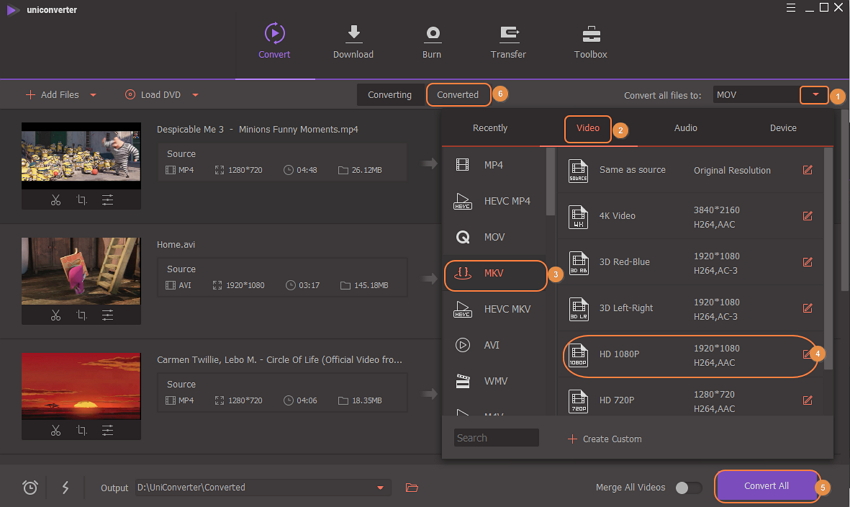Crop the Home.avi video
850x507 pixels.
point(81,315)
